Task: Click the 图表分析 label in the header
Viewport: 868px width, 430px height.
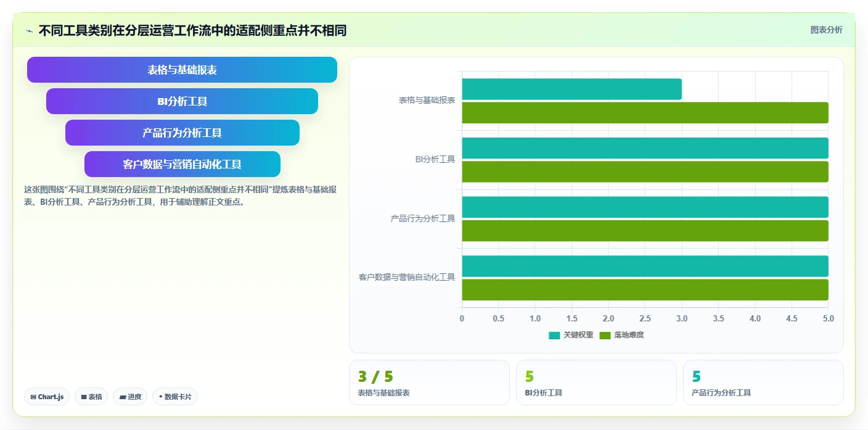Action: tap(826, 30)
